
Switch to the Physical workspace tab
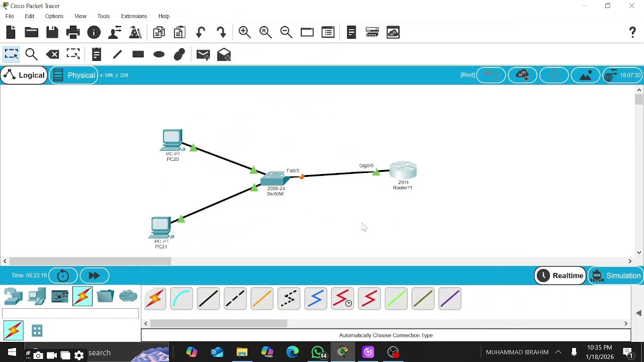coord(74,75)
